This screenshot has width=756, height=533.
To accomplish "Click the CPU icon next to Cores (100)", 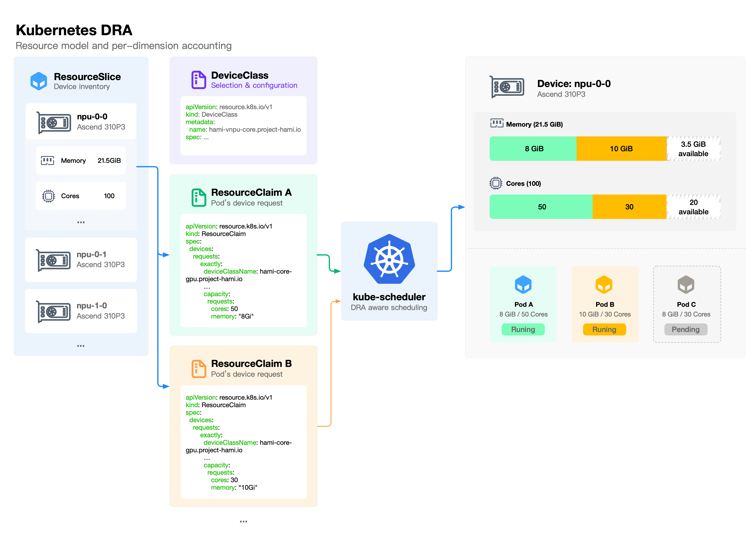I will click(496, 183).
